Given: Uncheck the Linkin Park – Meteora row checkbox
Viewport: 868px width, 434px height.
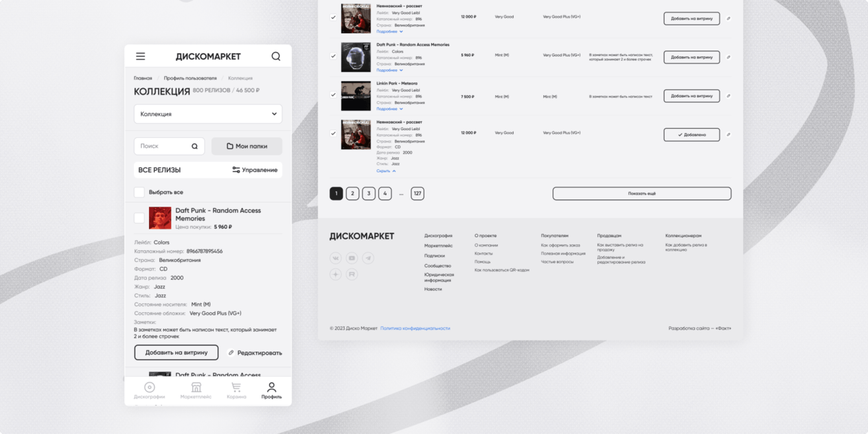Looking at the screenshot, I should [x=333, y=95].
